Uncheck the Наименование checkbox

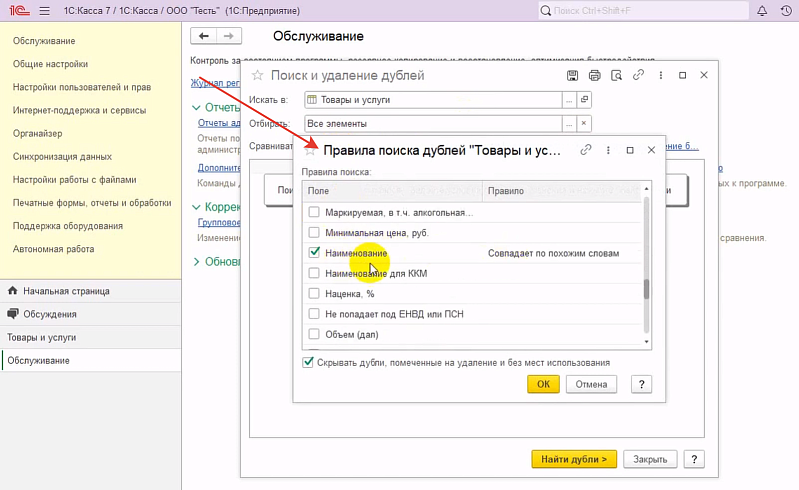(x=314, y=252)
